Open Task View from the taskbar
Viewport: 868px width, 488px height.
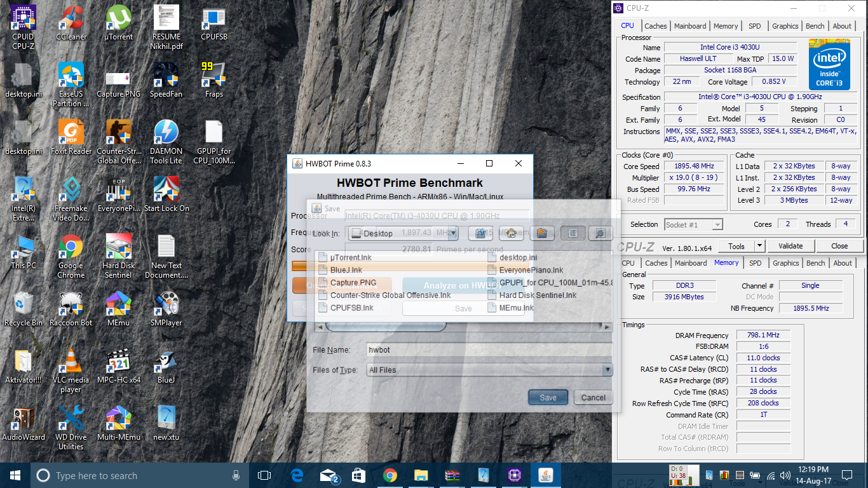[x=264, y=475]
